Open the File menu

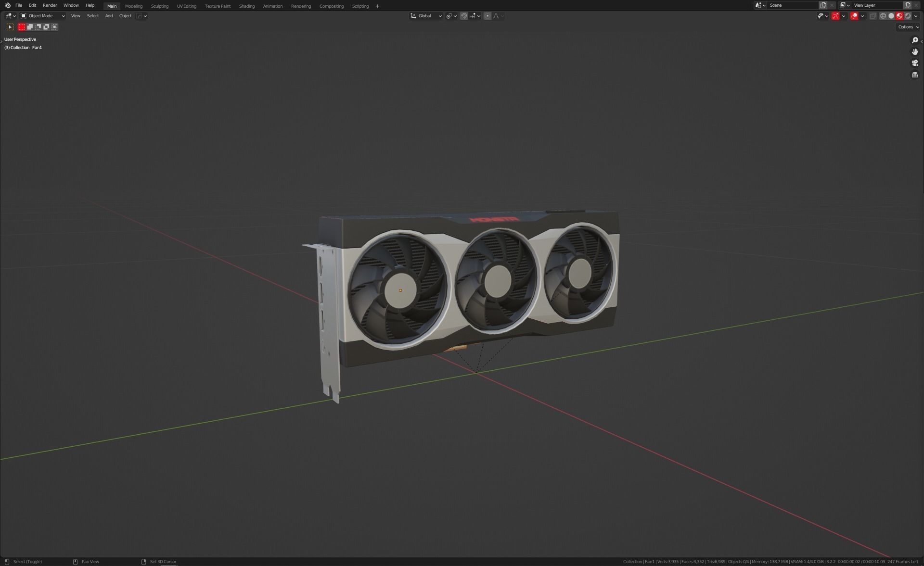[x=19, y=5]
